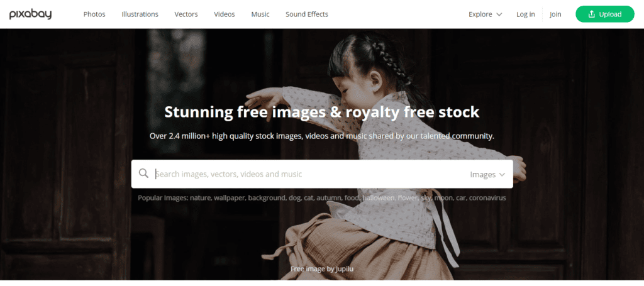Browse the Videos section
The image size is (644, 286).
[x=225, y=14]
